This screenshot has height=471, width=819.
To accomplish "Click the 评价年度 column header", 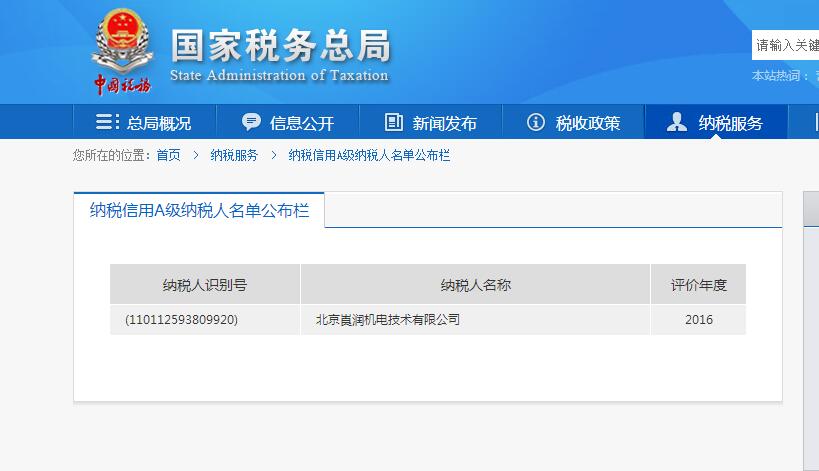I will 698,285.
